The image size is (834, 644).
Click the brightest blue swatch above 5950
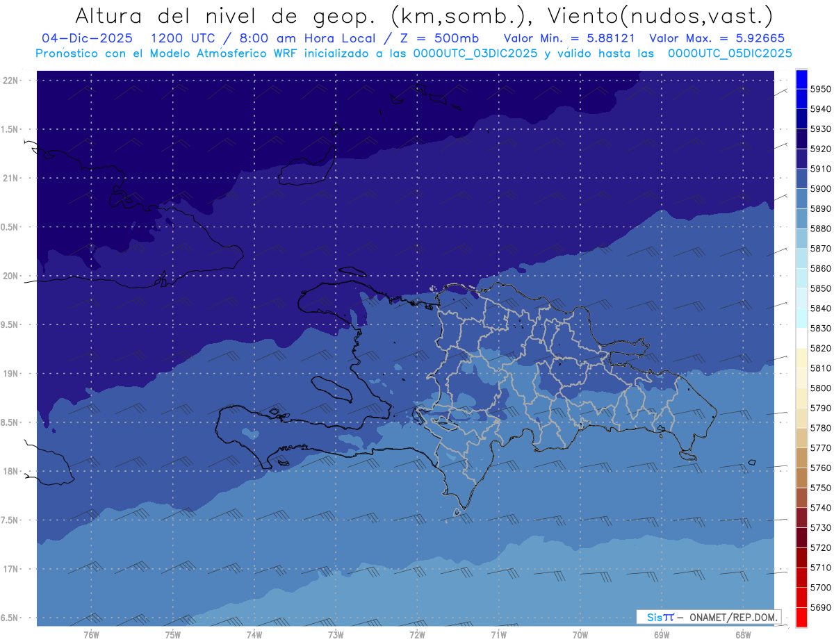click(x=801, y=79)
